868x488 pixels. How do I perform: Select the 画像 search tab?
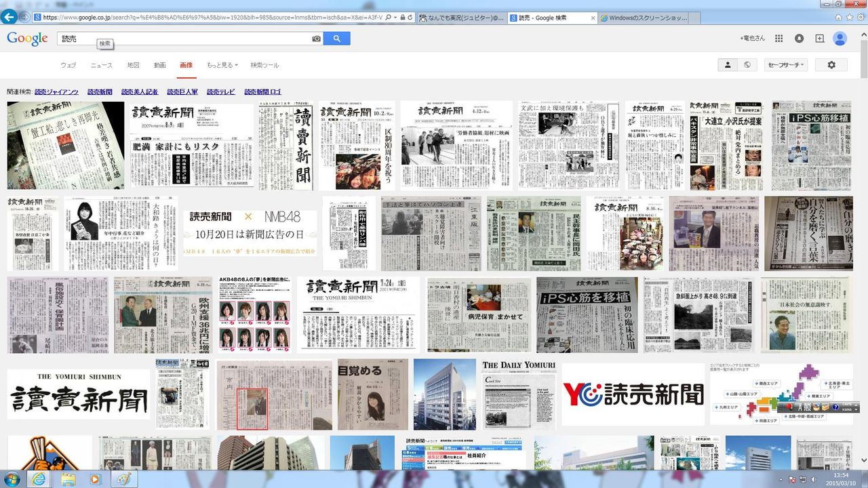pyautogui.click(x=186, y=65)
